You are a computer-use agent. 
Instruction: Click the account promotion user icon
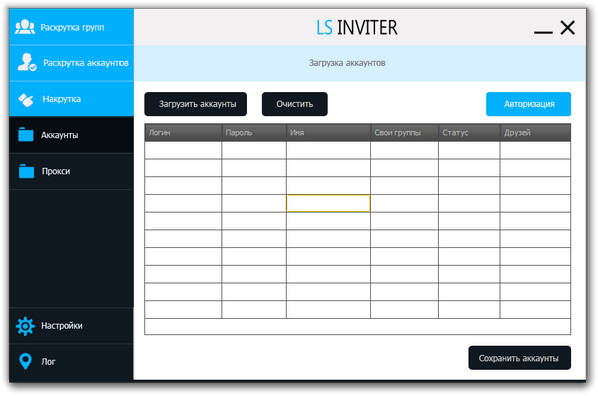pyautogui.click(x=27, y=63)
